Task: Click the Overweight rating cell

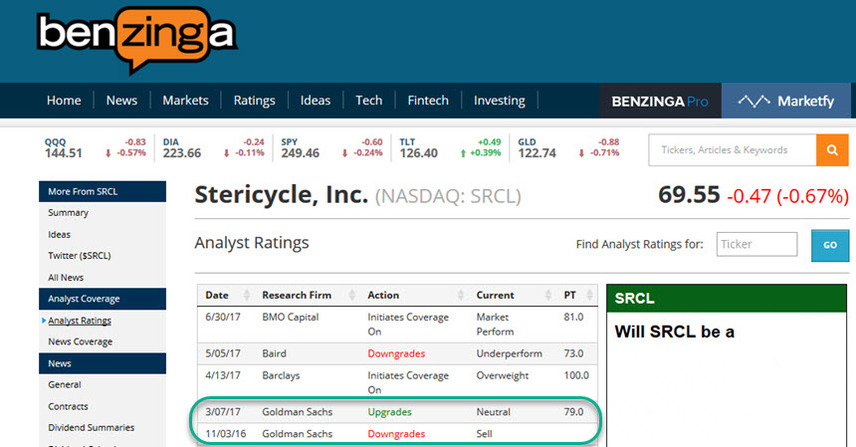Action: click(502, 376)
